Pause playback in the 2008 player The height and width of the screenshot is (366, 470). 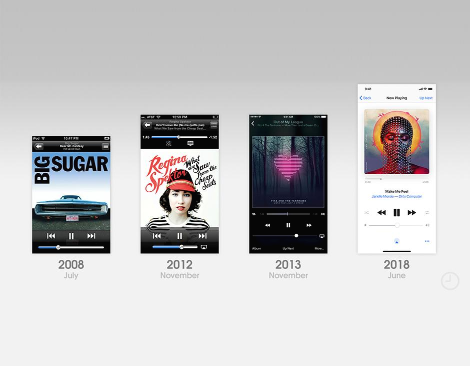coord(71,236)
